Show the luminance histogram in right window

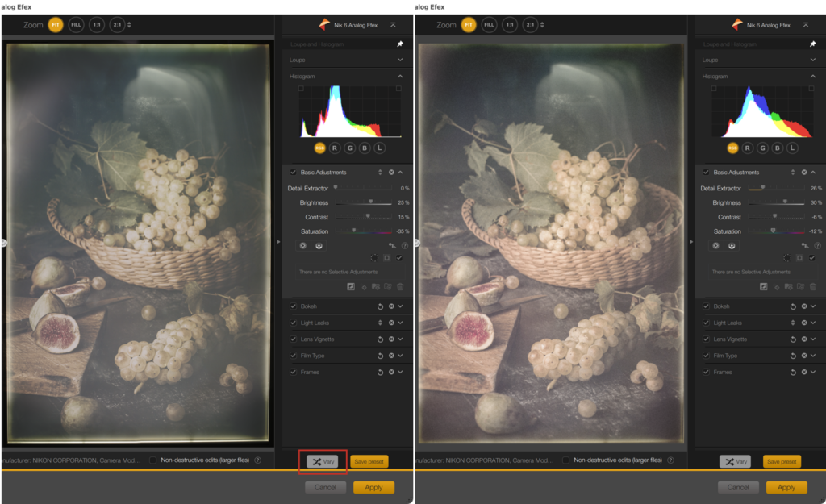coord(792,148)
